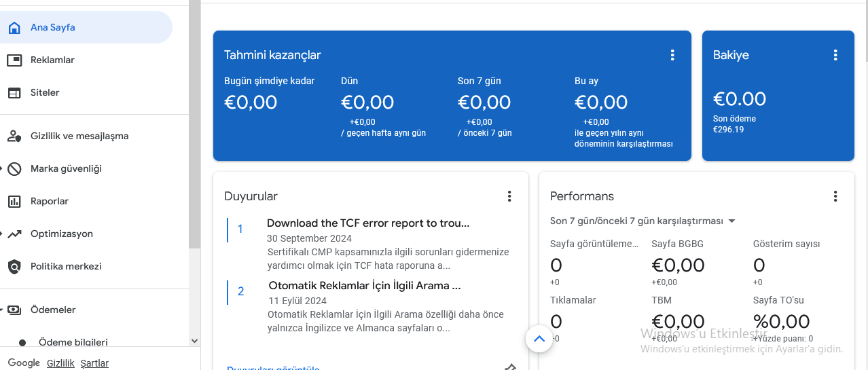Screen dimensions: 868x370
Task: Open the Politika merkezi shield icon
Action: (x=14, y=267)
